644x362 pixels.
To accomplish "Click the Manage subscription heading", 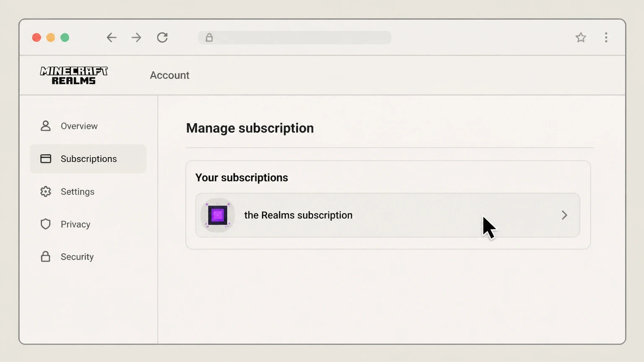I will coord(250,128).
